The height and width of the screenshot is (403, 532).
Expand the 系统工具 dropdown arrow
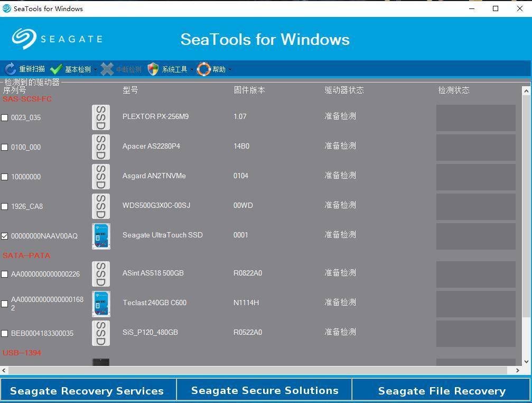click(192, 70)
